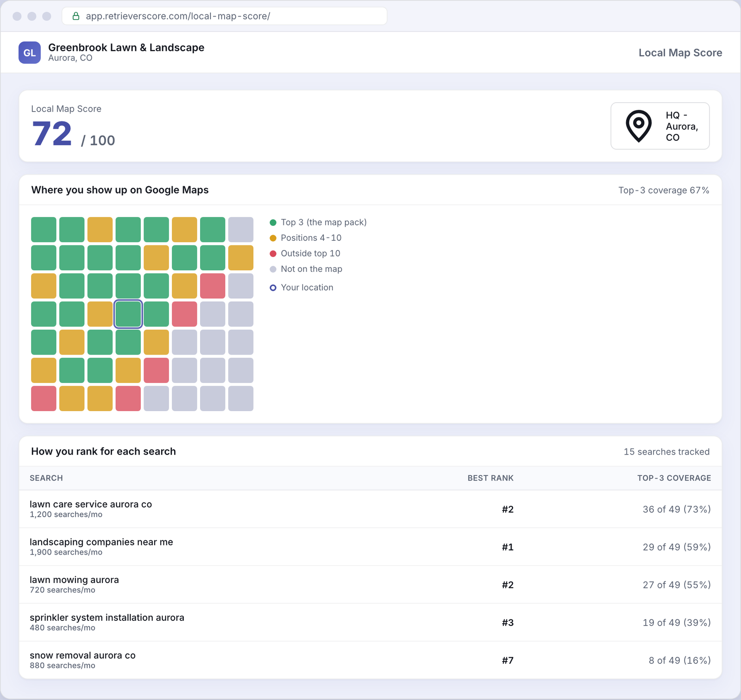Open the HQ - Aurora, CO location selector

coord(660,126)
